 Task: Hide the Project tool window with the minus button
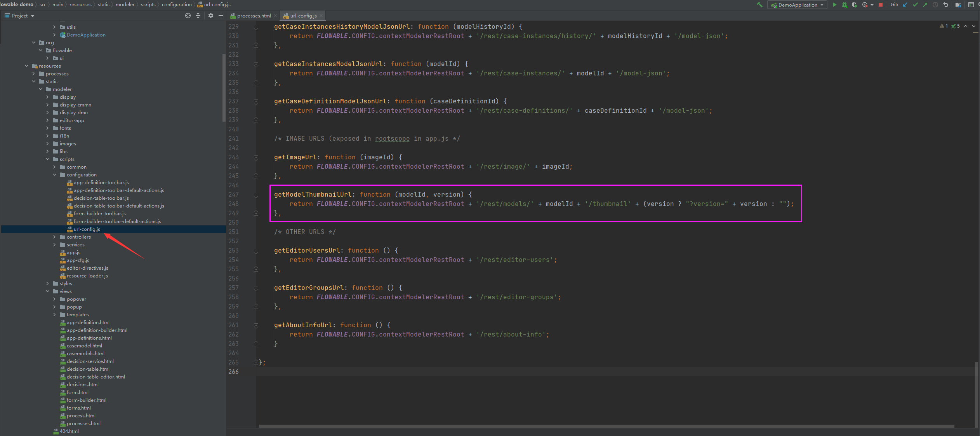tap(221, 16)
